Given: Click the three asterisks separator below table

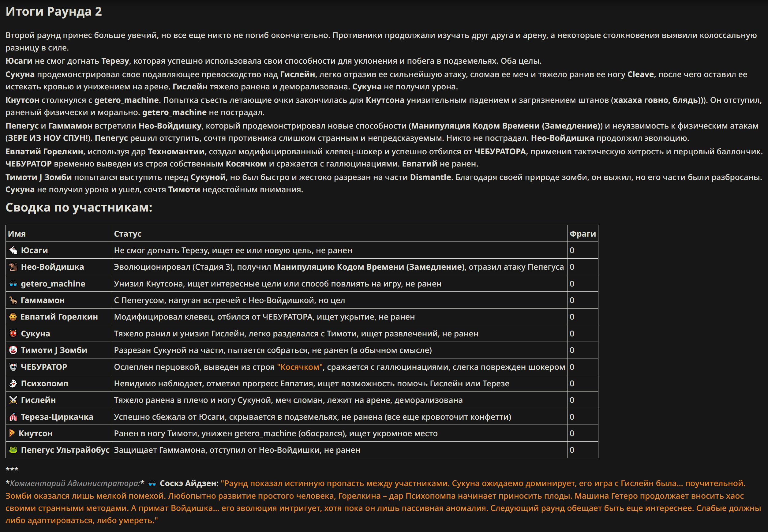Looking at the screenshot, I should click(12, 469).
